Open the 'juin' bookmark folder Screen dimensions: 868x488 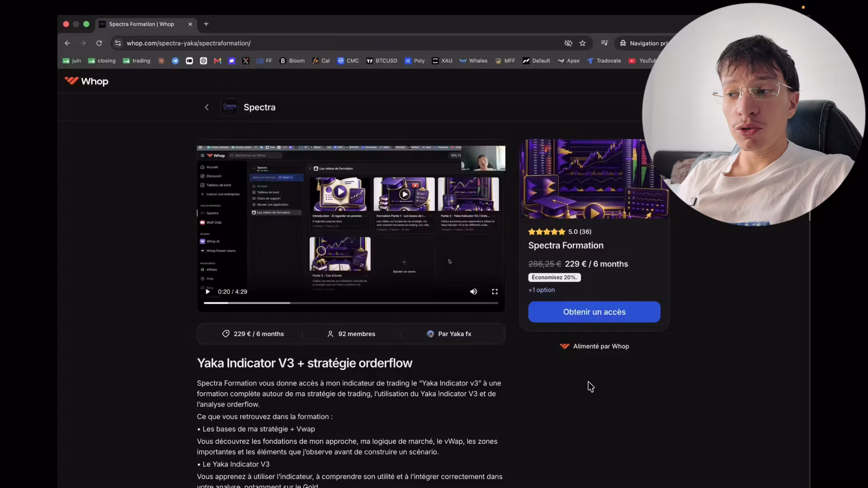(x=72, y=61)
